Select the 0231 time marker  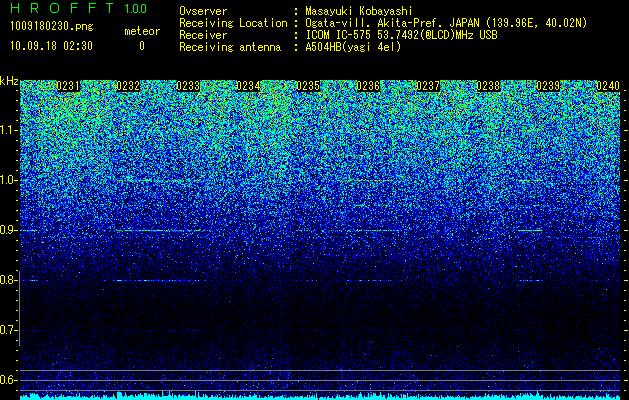point(68,86)
